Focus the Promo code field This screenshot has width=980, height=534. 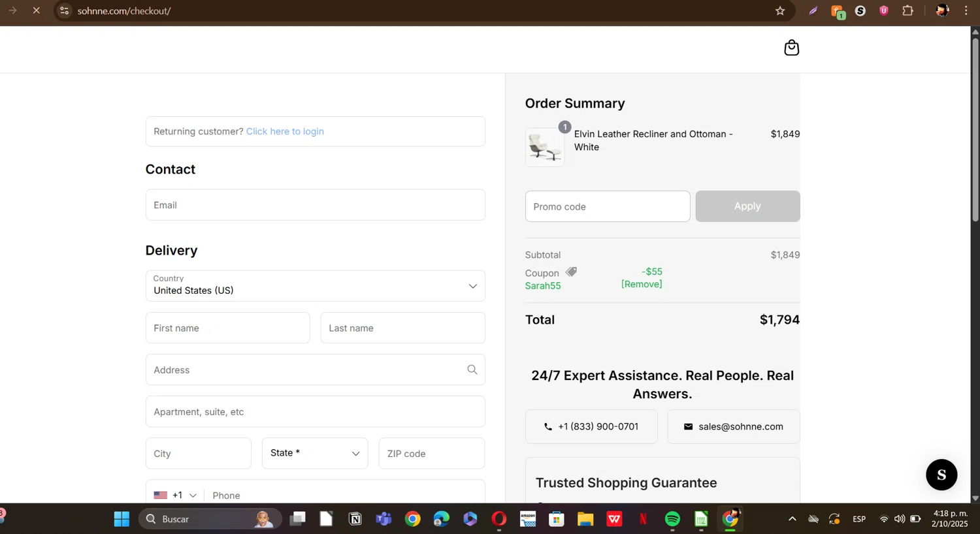pyautogui.click(x=608, y=206)
